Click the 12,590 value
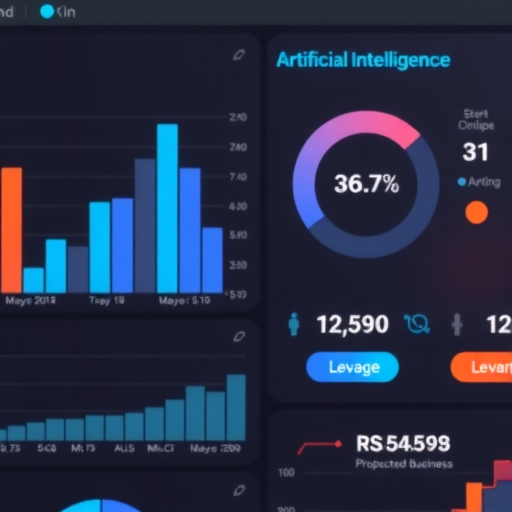 point(353,324)
